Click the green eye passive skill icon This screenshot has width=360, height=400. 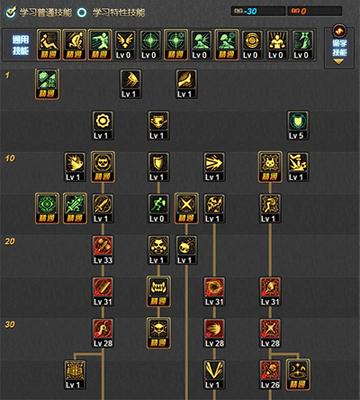(x=47, y=209)
